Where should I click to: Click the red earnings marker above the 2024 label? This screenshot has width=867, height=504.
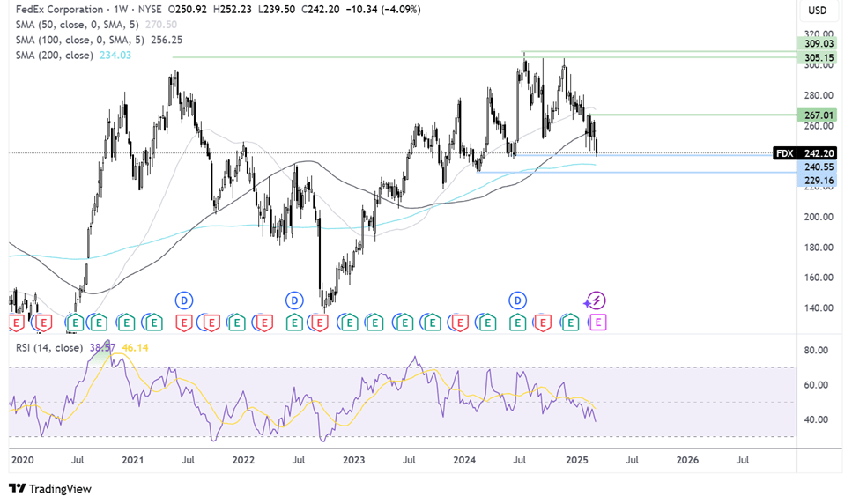click(x=459, y=322)
